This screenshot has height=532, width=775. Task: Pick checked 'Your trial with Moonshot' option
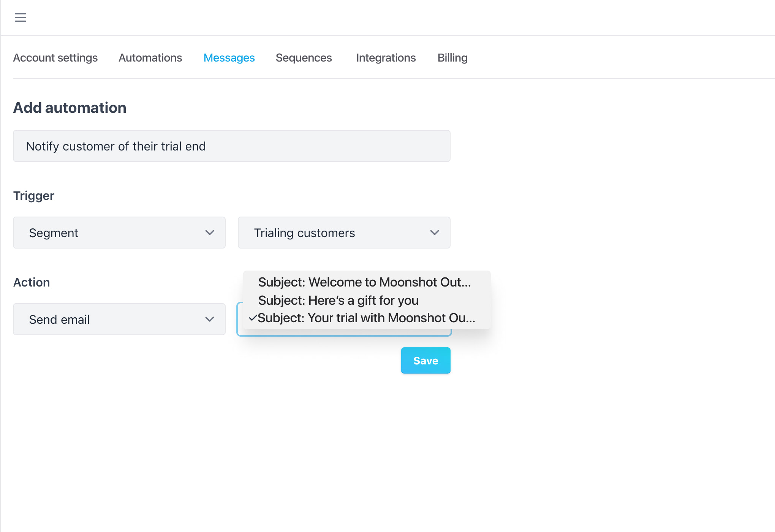tap(366, 318)
